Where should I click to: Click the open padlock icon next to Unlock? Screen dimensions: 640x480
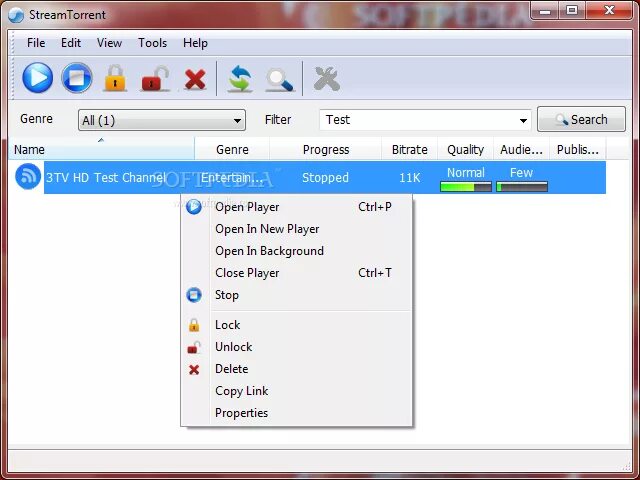point(194,347)
